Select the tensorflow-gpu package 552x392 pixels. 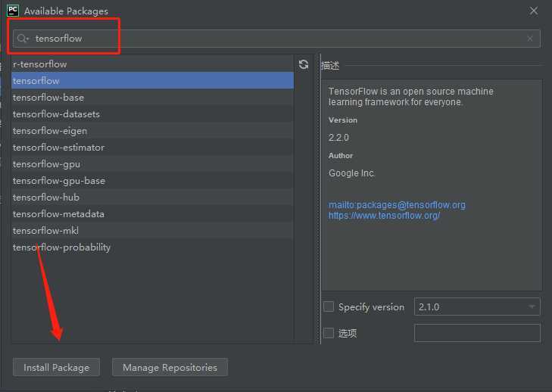point(152,164)
